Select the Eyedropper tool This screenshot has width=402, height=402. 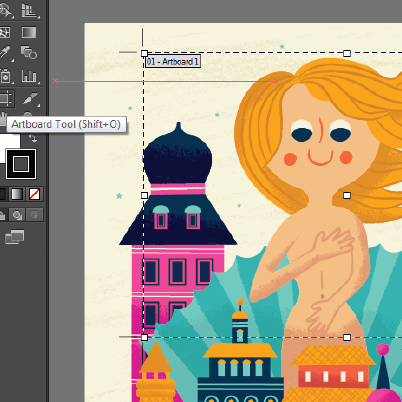[x=5, y=53]
